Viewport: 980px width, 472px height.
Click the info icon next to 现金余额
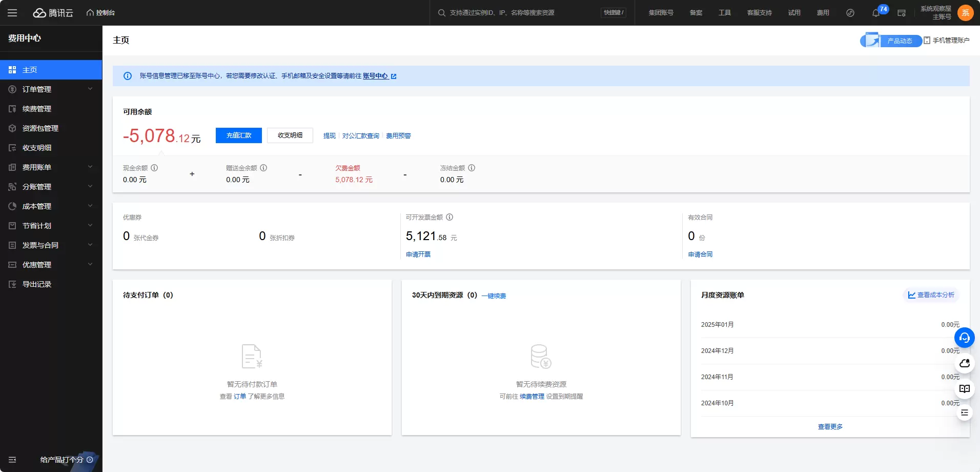tap(154, 168)
